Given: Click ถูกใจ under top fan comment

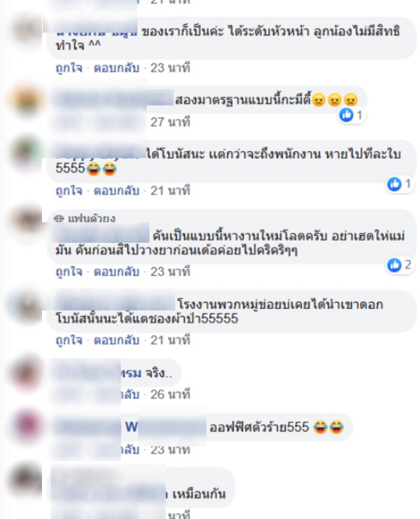Looking at the screenshot, I should [69, 272].
